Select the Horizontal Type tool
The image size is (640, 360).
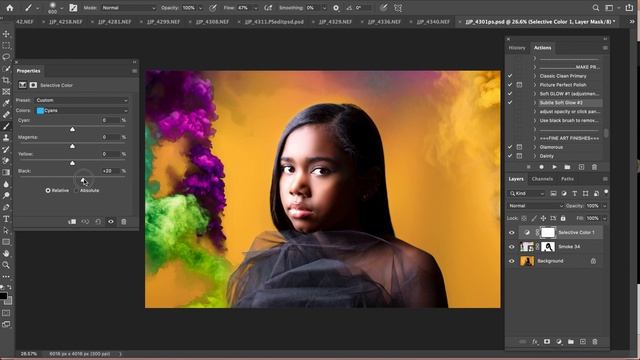pos(6,219)
